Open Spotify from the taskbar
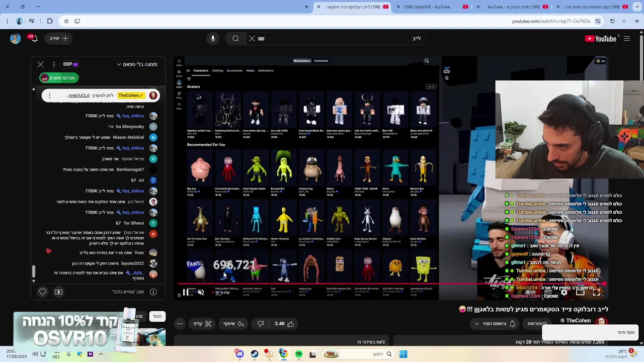Screen dimensions: 644x362 point(298,354)
